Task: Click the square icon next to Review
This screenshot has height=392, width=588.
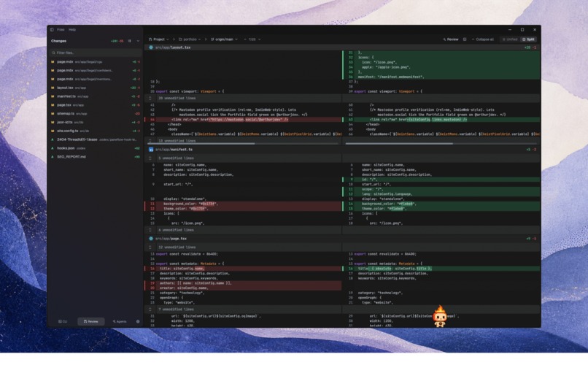Action: click(x=465, y=39)
